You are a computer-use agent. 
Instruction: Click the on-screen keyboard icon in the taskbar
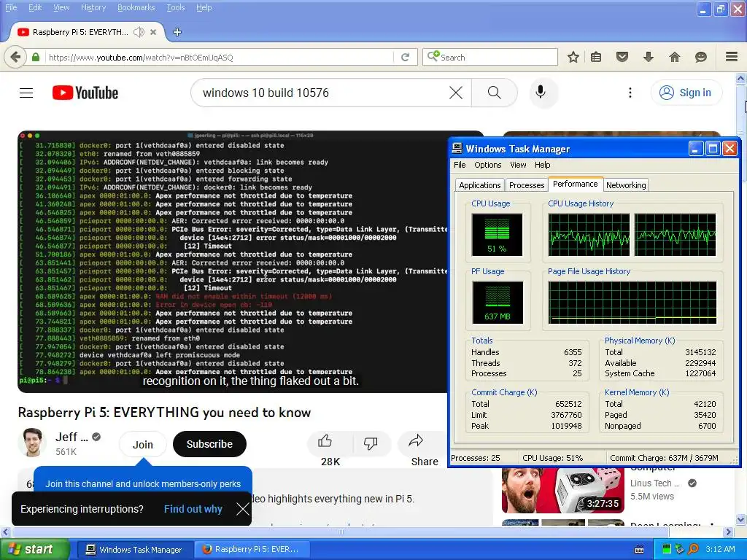[639, 550]
